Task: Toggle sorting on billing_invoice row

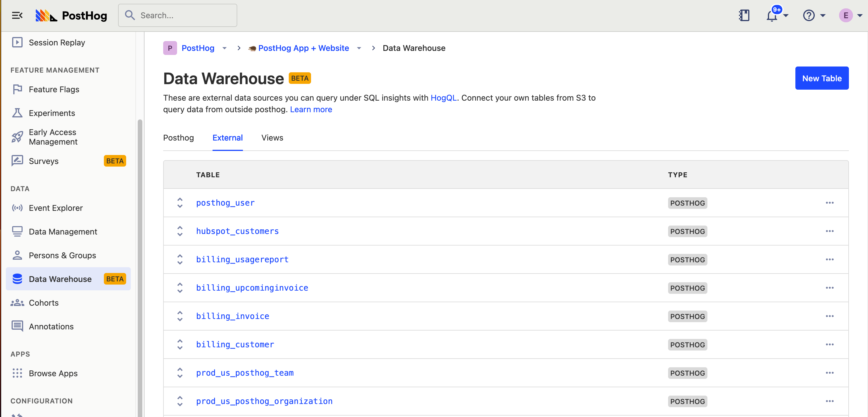Action: [x=180, y=316]
